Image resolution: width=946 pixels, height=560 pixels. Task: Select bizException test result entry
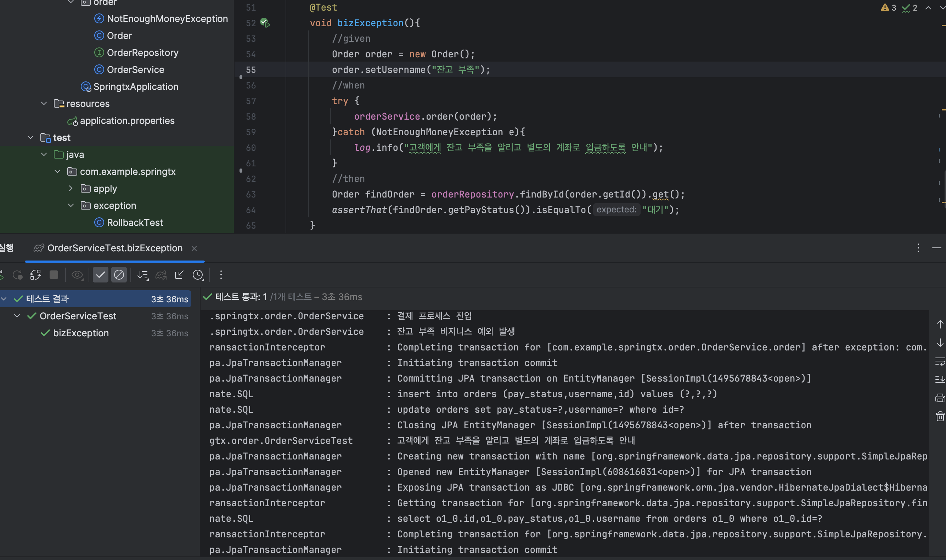point(81,333)
